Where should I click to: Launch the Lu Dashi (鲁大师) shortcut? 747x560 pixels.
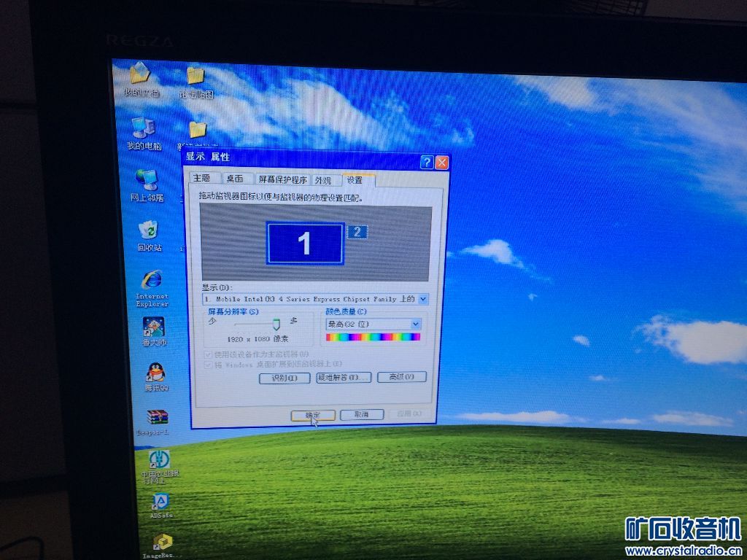click(x=154, y=332)
